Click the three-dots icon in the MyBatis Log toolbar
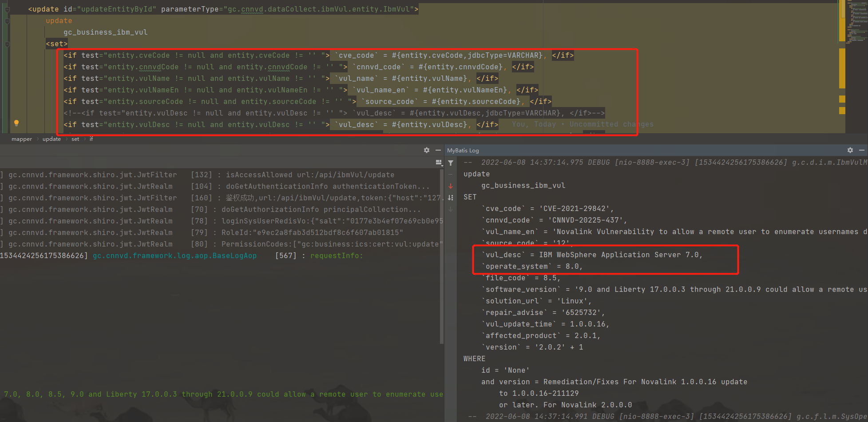868x422 pixels. coord(451,175)
